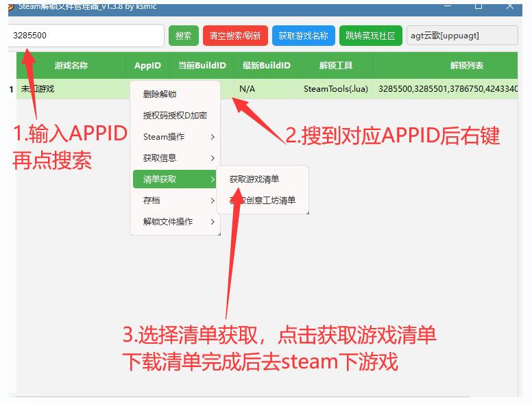This screenshot has width=532, height=404.
Task: Choose 授权码授权D加密 from the context menu
Action: (175, 116)
